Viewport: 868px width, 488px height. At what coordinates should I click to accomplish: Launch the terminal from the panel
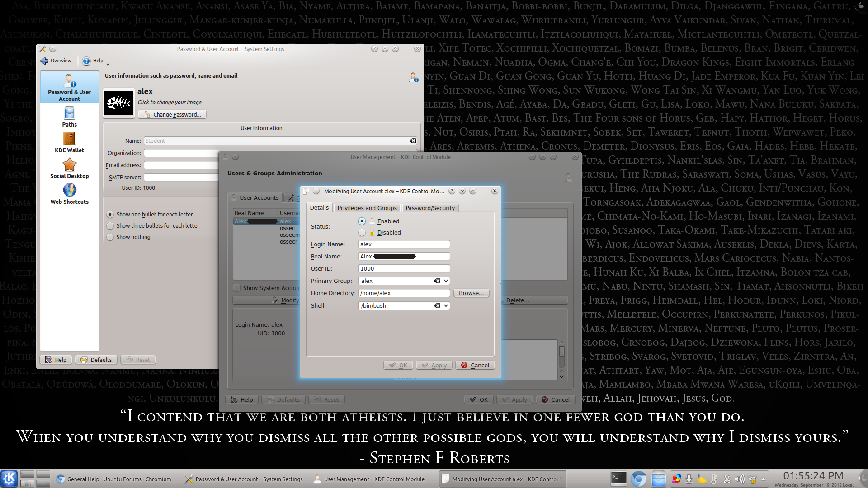coord(618,479)
